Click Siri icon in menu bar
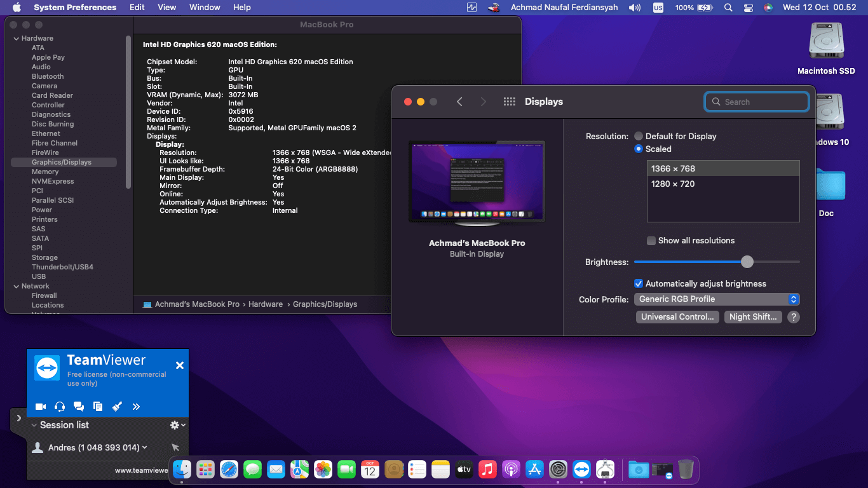This screenshot has height=488, width=868. (768, 8)
